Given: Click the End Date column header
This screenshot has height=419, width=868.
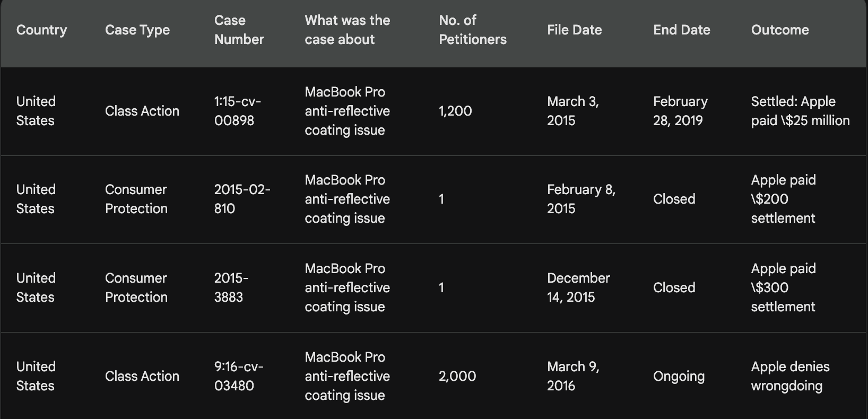Looking at the screenshot, I should tap(681, 30).
